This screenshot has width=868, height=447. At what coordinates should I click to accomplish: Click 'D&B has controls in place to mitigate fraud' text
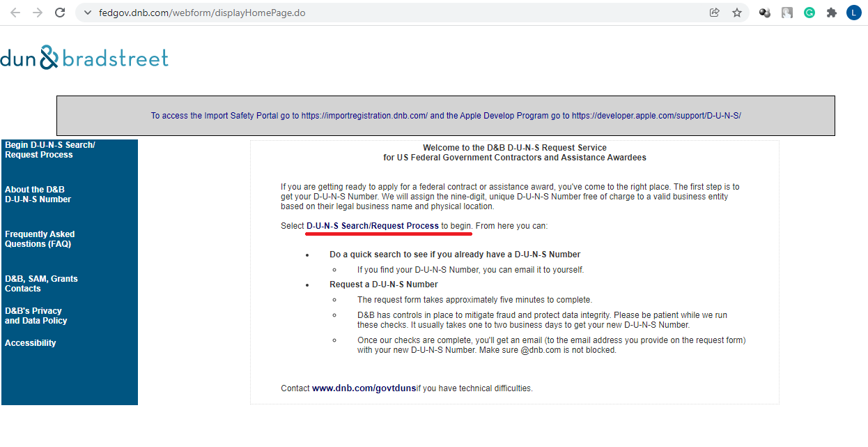542,320
